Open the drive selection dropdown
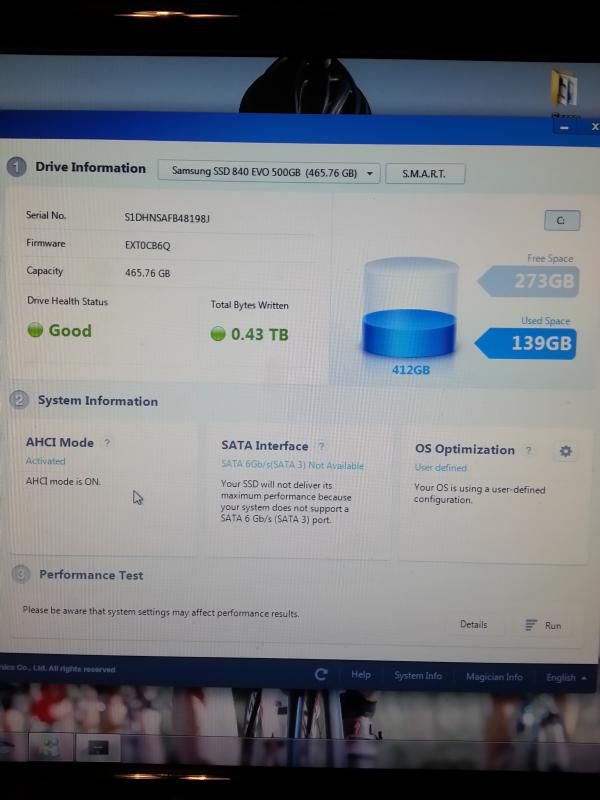This screenshot has width=600, height=800. click(269, 172)
